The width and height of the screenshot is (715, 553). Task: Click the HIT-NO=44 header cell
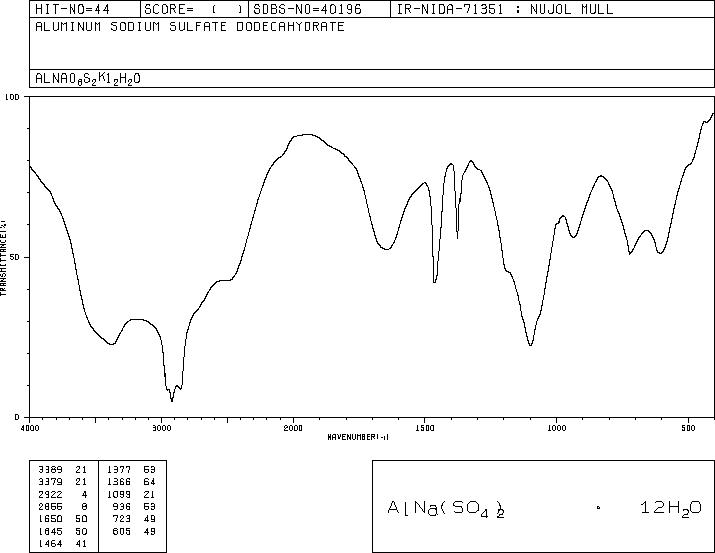point(67,10)
